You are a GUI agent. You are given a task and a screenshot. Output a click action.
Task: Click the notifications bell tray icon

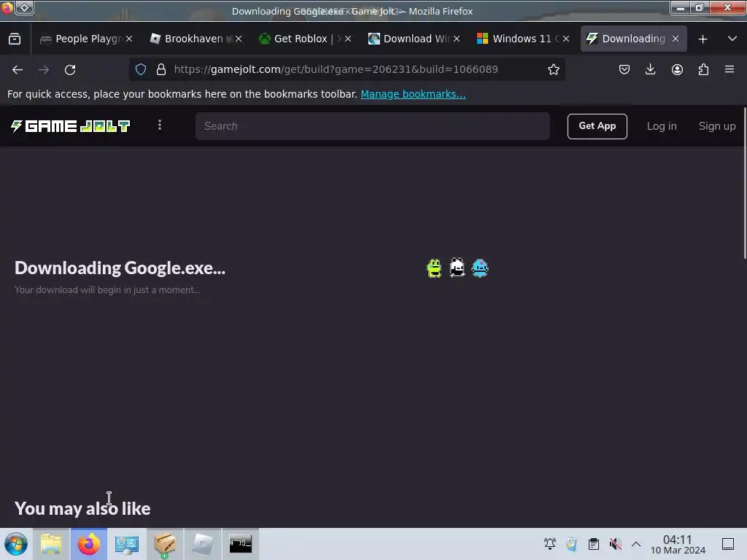tap(550, 544)
